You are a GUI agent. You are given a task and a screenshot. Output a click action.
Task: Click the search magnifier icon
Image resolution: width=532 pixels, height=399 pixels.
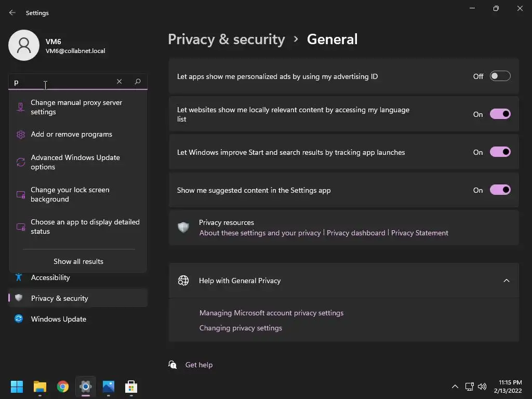[x=138, y=82]
